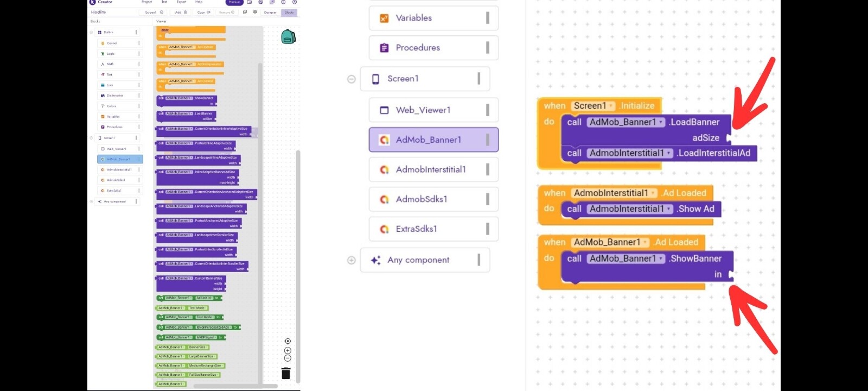Pick AdMob_Banner1 LargeBannerSize getter block

click(x=187, y=356)
